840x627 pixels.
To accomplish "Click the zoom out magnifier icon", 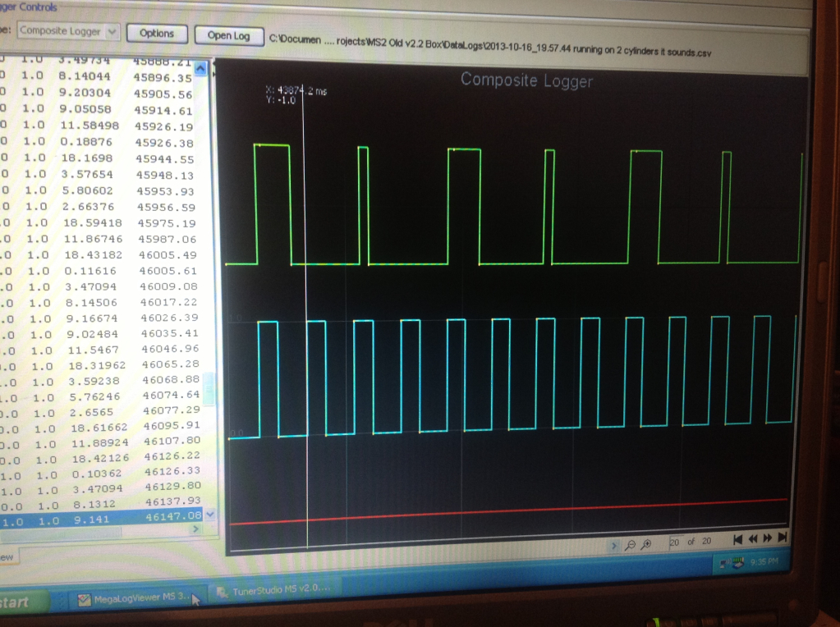I will tap(630, 544).
